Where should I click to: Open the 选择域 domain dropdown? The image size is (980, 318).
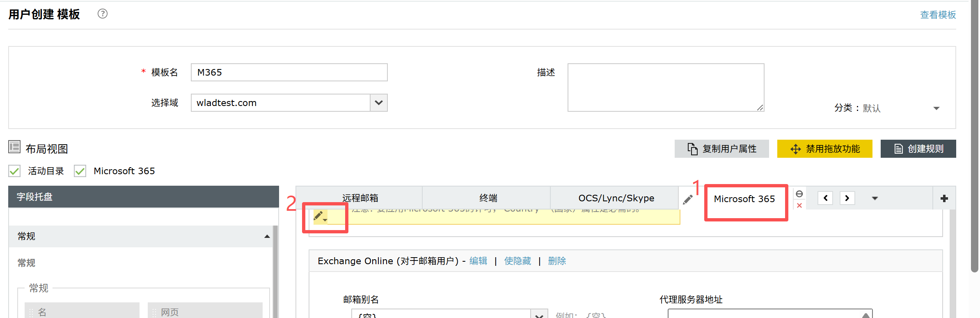[378, 103]
